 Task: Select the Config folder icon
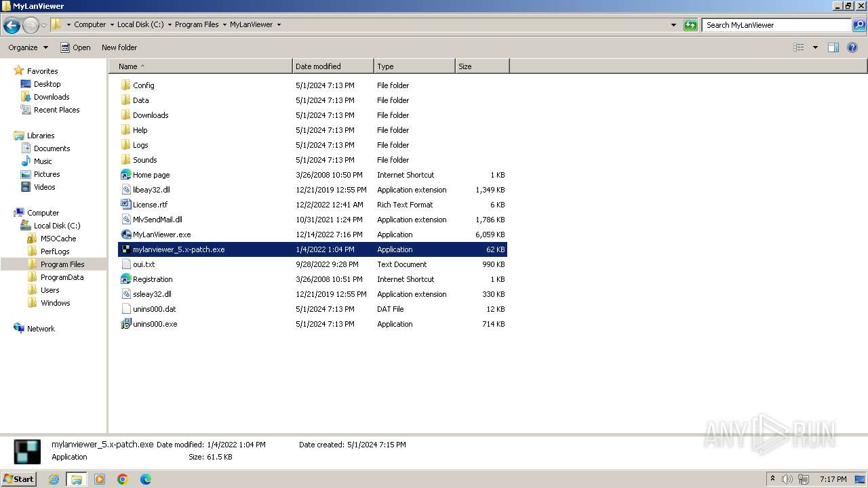[125, 85]
